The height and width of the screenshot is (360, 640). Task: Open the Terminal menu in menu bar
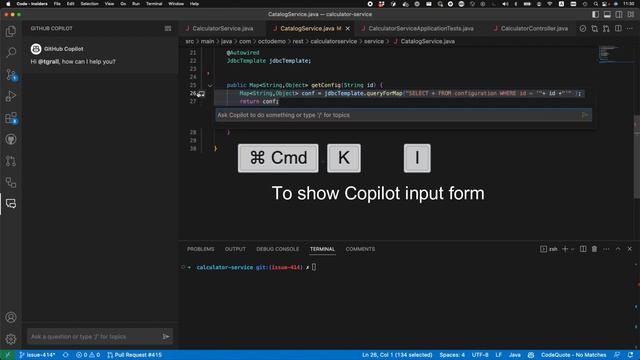point(154,4)
